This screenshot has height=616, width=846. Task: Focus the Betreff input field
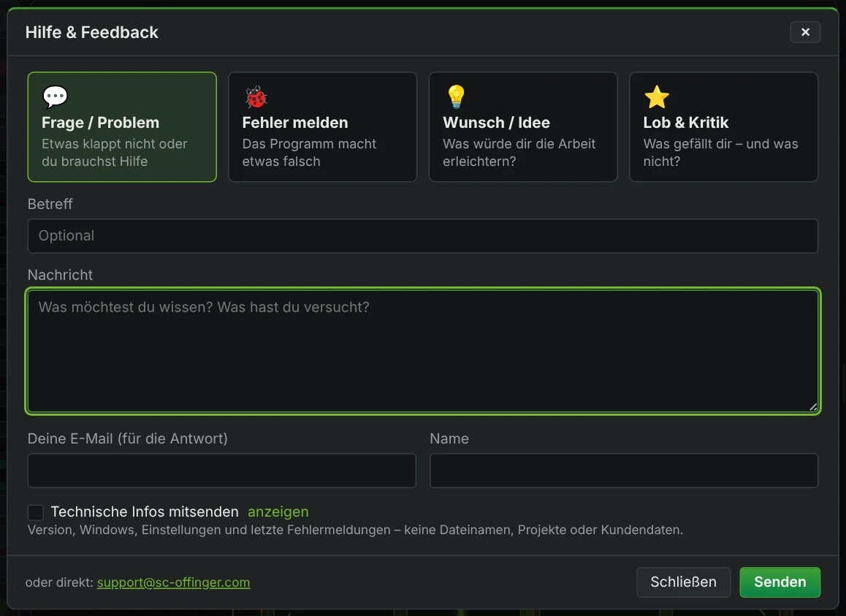pyautogui.click(x=423, y=236)
